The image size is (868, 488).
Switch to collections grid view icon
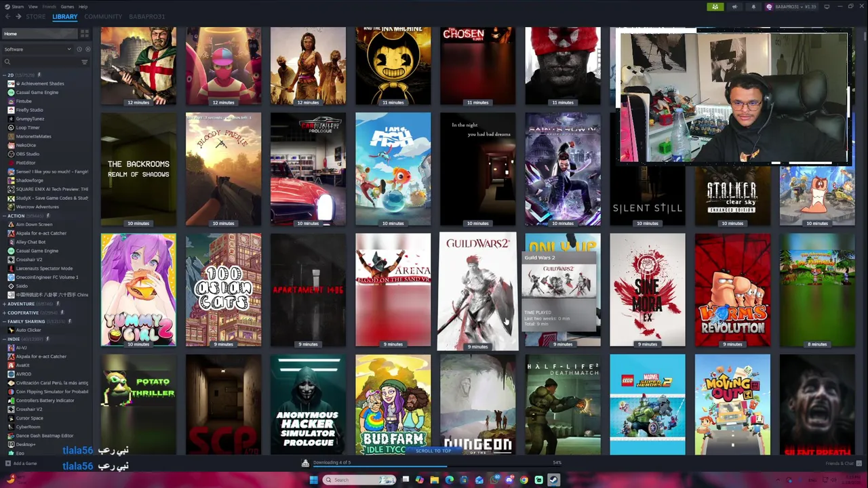tap(85, 33)
